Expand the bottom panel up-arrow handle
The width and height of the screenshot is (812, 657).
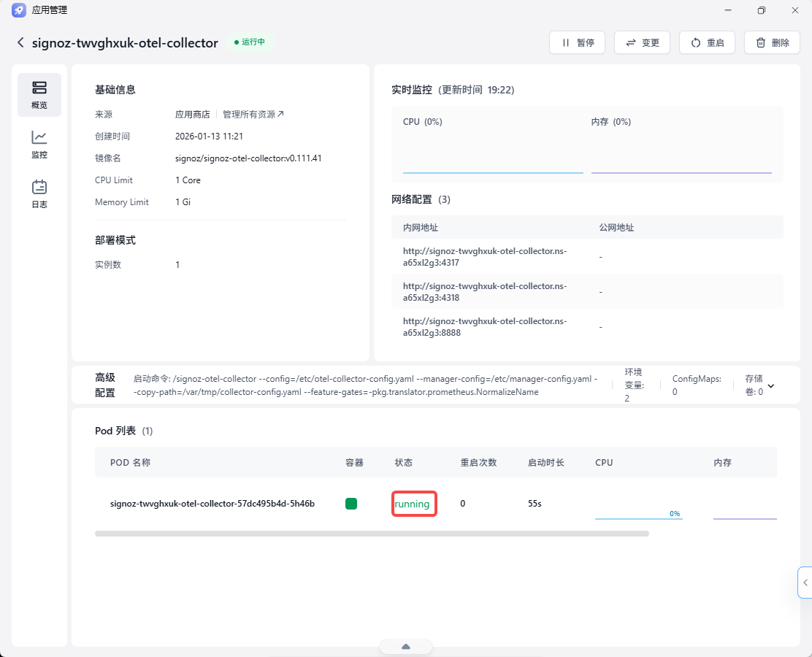406,647
